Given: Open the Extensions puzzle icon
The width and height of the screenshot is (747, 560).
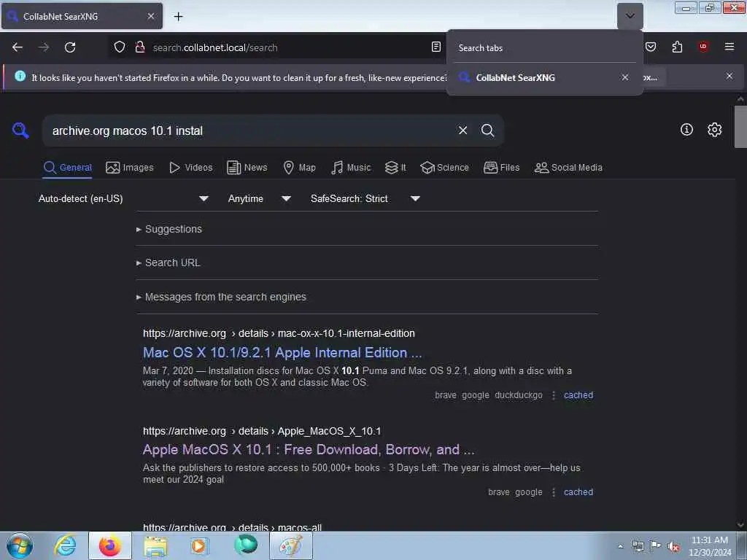Looking at the screenshot, I should click(x=677, y=47).
